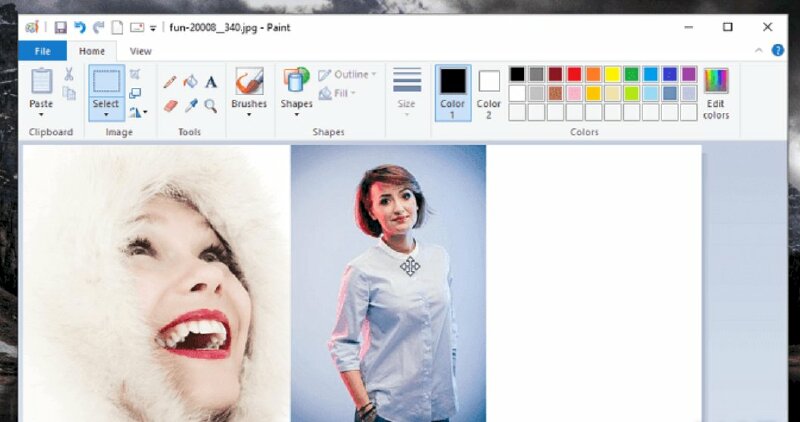Select the Color picker eyedropper
This screenshot has height=422, width=800.
pos(190,105)
